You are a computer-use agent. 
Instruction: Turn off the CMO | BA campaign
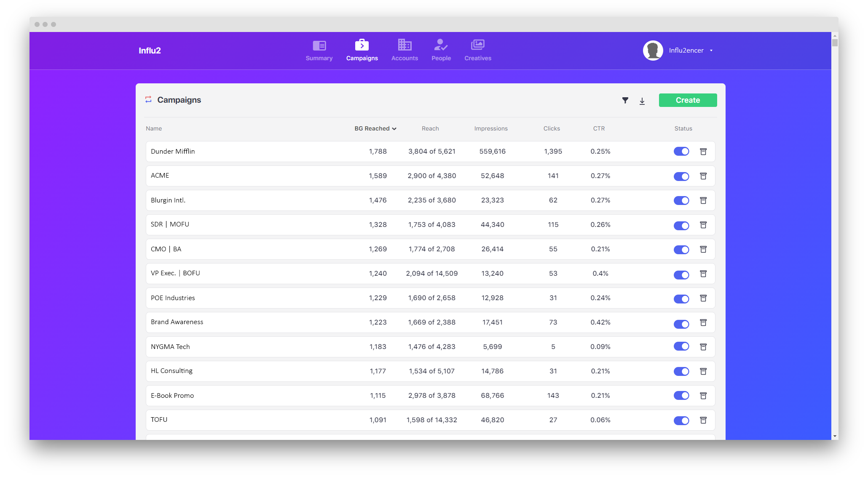(681, 250)
